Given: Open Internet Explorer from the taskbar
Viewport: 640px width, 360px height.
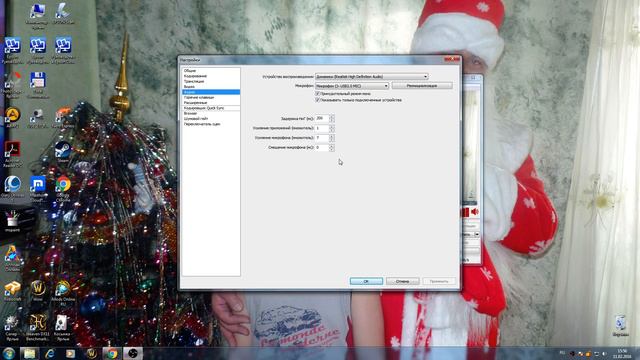Looking at the screenshot, I should click(50, 353).
